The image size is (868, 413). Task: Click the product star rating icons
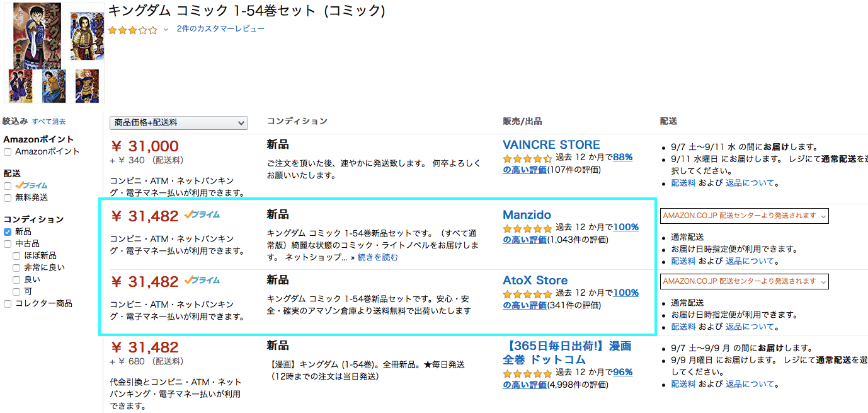[x=132, y=30]
